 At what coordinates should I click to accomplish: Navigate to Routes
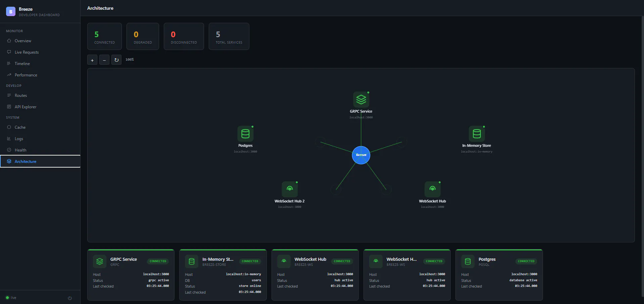coord(40,96)
